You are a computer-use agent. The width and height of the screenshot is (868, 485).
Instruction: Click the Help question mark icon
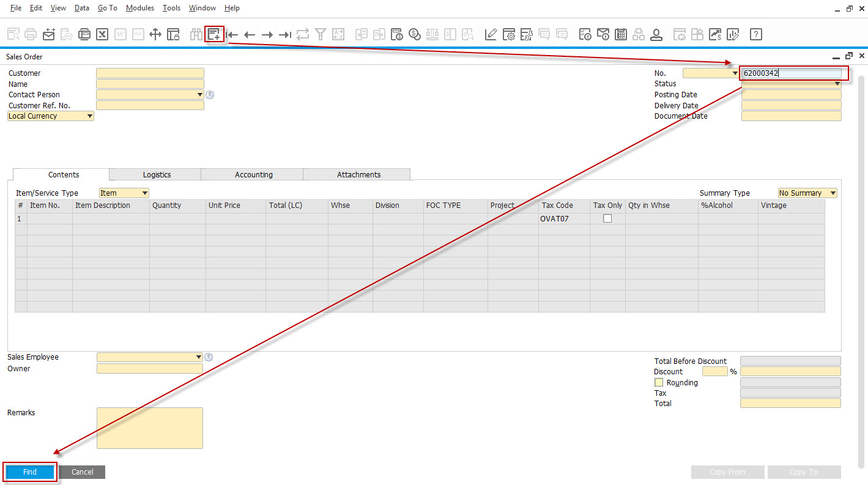pos(756,34)
